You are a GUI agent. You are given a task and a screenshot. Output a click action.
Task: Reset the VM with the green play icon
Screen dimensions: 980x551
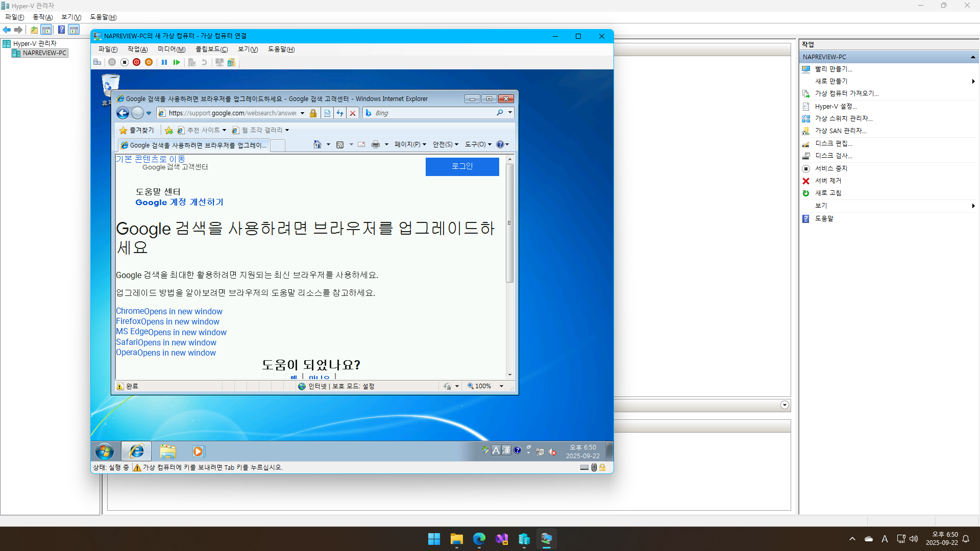coord(177,62)
